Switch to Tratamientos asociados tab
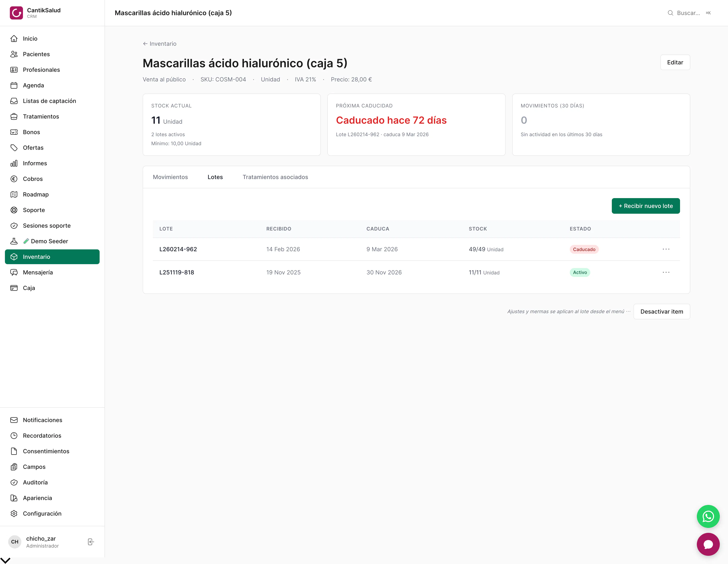This screenshot has height=564, width=728. click(x=275, y=177)
